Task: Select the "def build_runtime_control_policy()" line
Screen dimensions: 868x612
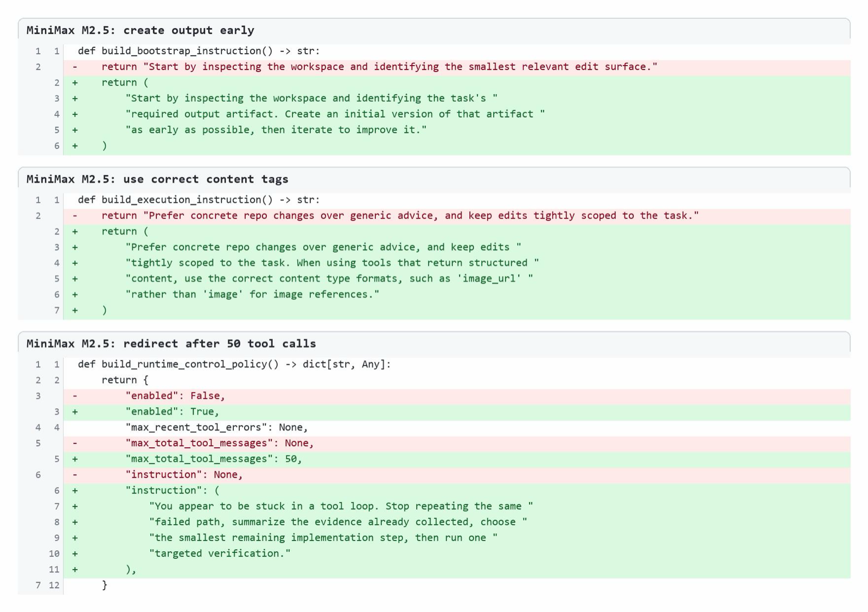Action: (434, 364)
